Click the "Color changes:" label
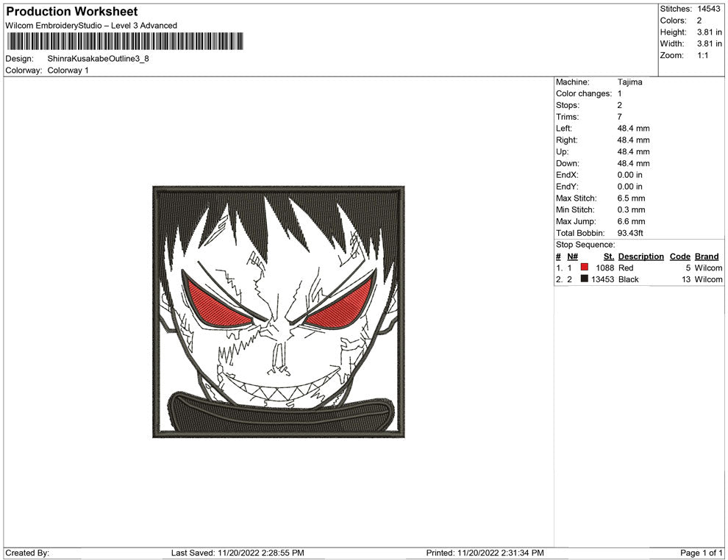 point(584,94)
